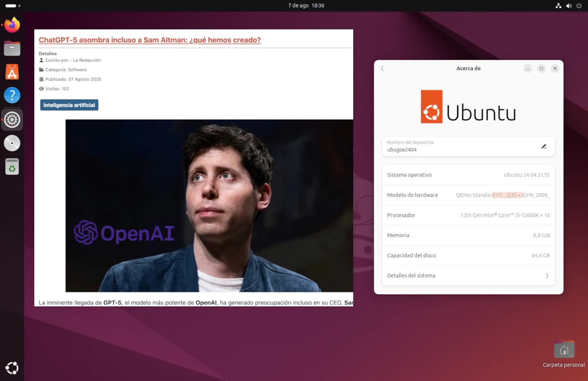Open the Carpeta personal desktop folder
588x381 pixels.
pos(564,350)
